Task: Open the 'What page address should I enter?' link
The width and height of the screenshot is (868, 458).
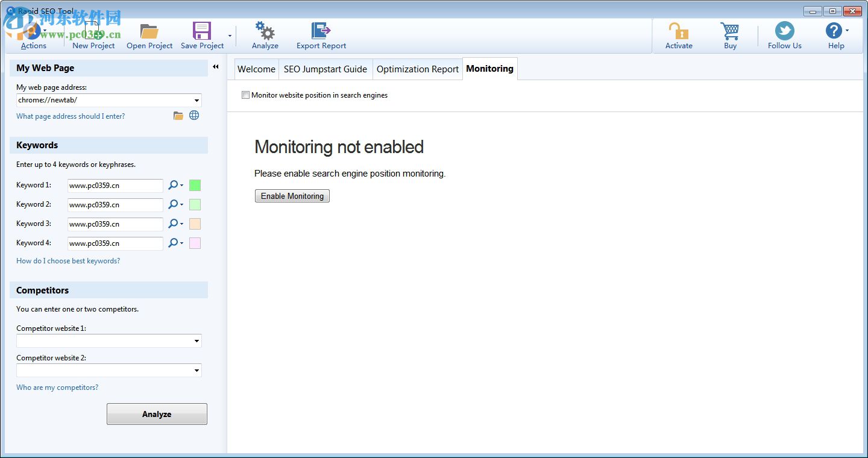Action: tap(71, 116)
